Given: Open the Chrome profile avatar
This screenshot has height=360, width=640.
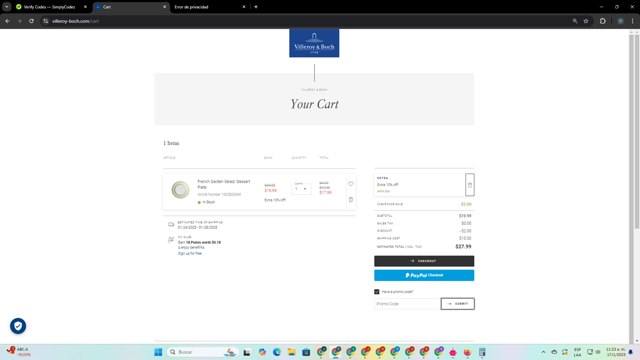Looking at the screenshot, I should pos(620,21).
